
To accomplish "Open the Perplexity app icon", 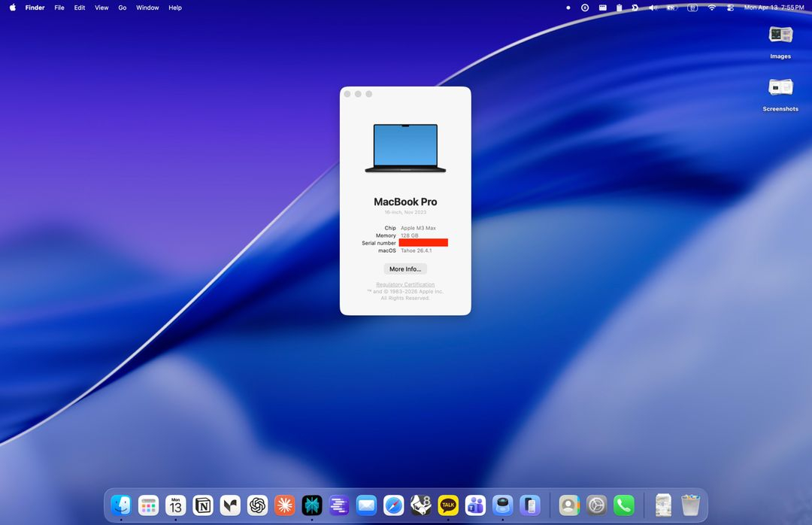I will tap(312, 505).
